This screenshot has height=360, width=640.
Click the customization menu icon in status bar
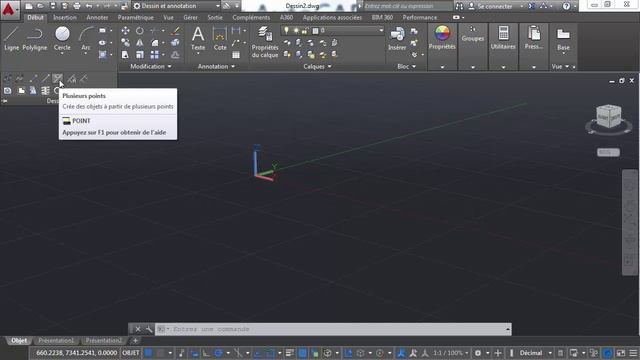633,353
